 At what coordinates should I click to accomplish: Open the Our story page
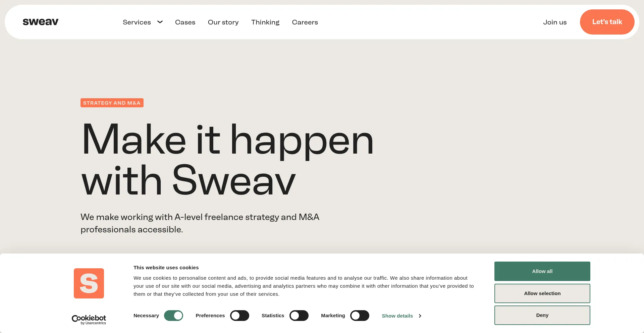pyautogui.click(x=223, y=22)
